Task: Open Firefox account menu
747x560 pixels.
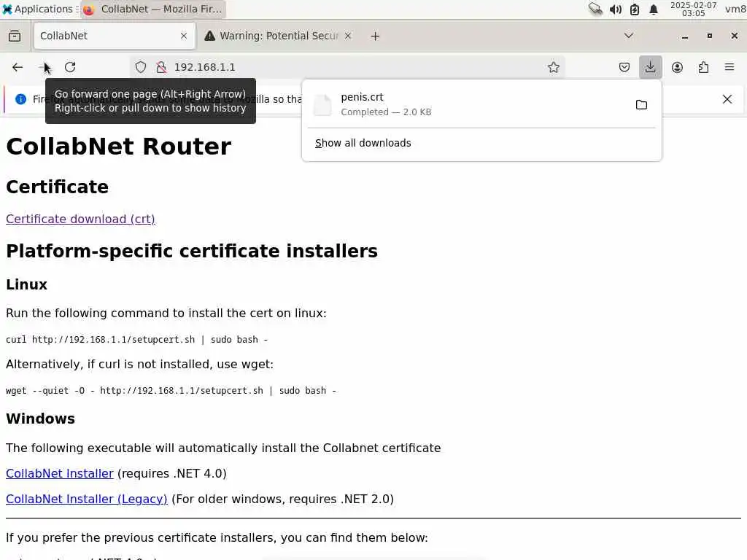Action: coord(677,67)
